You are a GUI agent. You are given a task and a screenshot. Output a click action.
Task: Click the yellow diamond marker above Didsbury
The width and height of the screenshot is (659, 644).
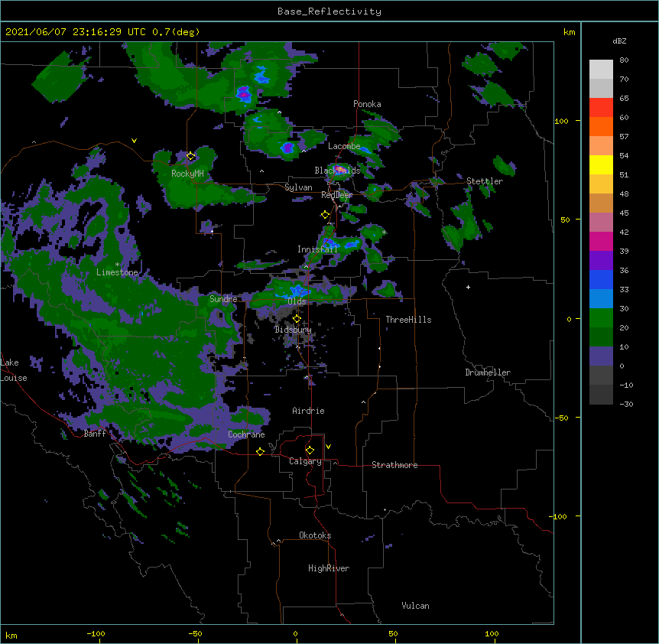pyautogui.click(x=297, y=319)
